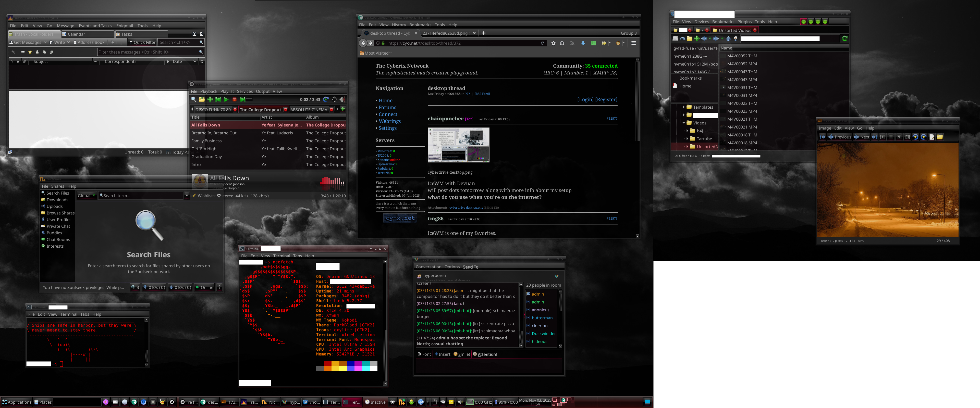Go back in the file manager toolbar
This screenshot has width=980, height=408.
point(704,39)
